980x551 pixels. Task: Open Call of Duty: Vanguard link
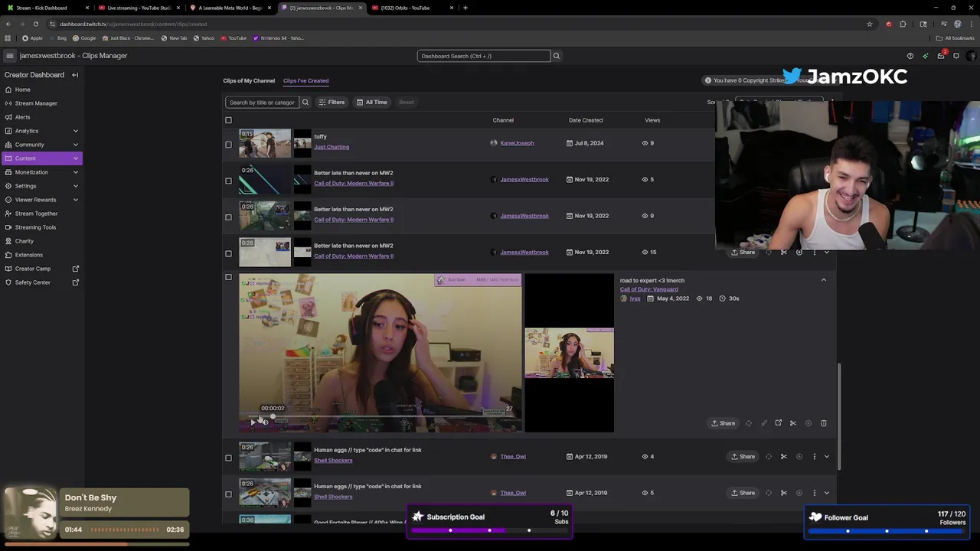(x=648, y=289)
